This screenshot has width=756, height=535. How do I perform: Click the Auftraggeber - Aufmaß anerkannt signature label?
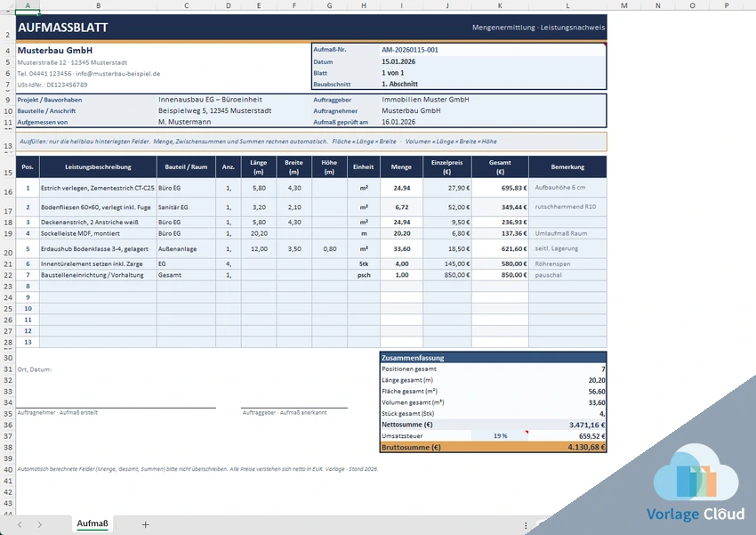(x=285, y=412)
